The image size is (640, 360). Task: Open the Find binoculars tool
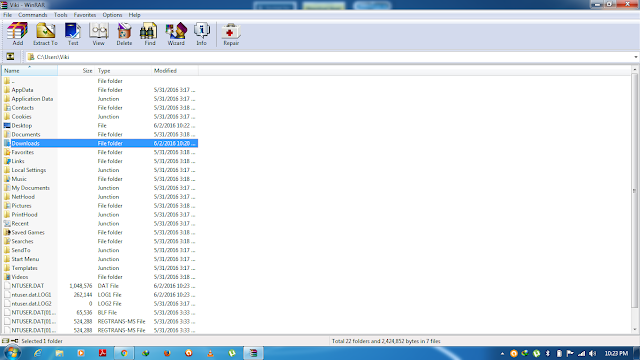tap(149, 34)
